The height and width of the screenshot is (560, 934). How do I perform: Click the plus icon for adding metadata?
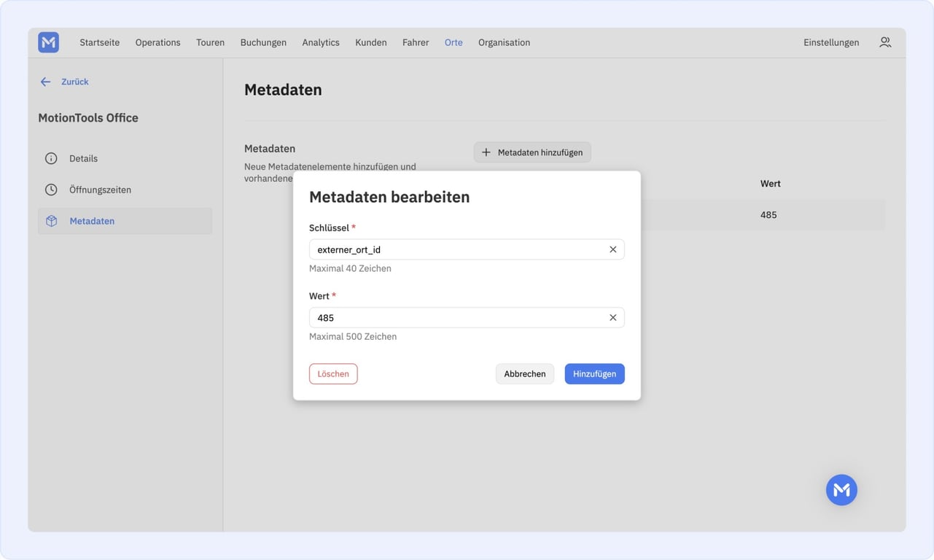[486, 152]
